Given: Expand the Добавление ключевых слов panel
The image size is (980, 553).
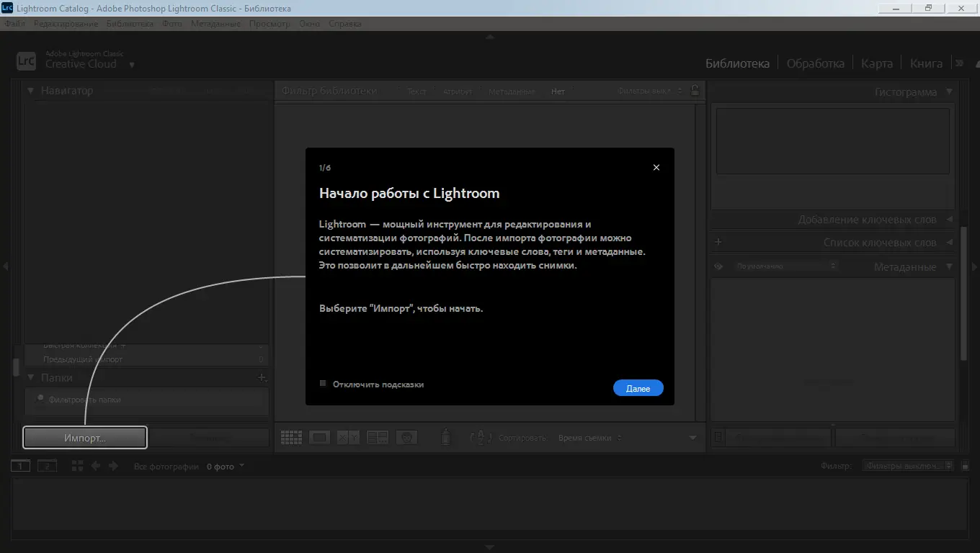Looking at the screenshot, I should point(949,220).
